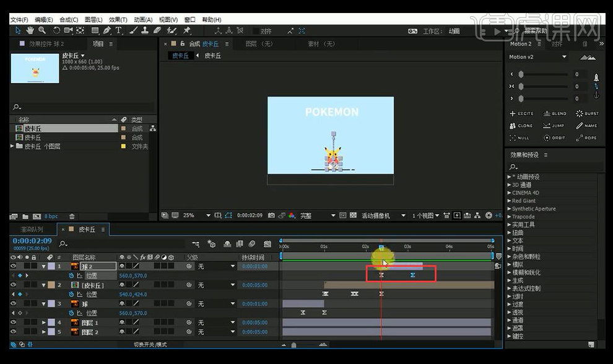Select the Brush tool
613x364 pixels.
pyautogui.click(x=133, y=30)
